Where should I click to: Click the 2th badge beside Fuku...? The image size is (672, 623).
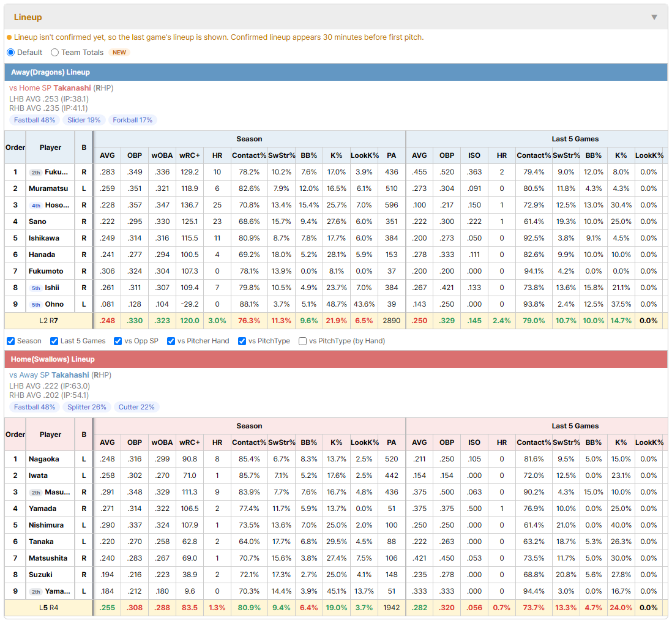[35, 172]
